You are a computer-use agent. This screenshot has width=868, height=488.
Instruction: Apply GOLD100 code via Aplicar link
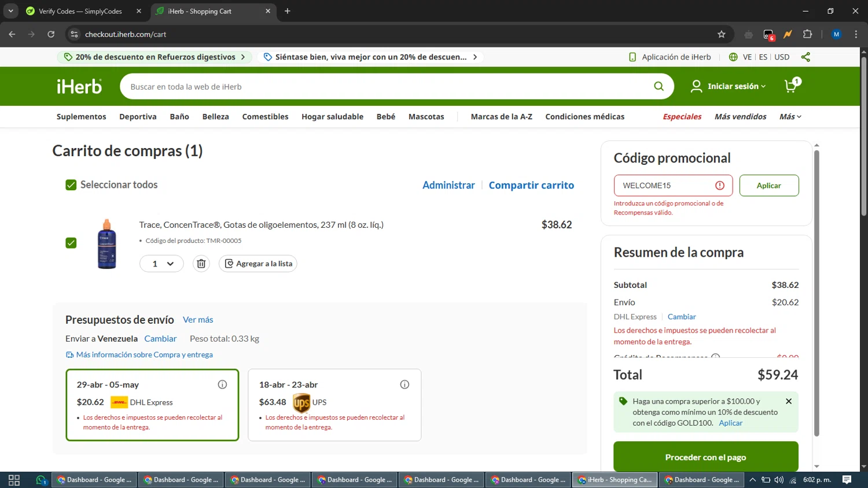pyautogui.click(x=731, y=423)
